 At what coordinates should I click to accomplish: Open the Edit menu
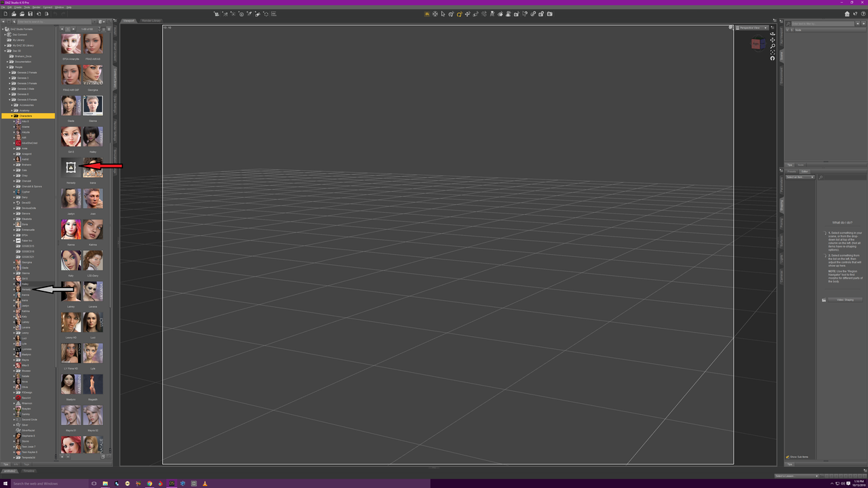coord(11,7)
